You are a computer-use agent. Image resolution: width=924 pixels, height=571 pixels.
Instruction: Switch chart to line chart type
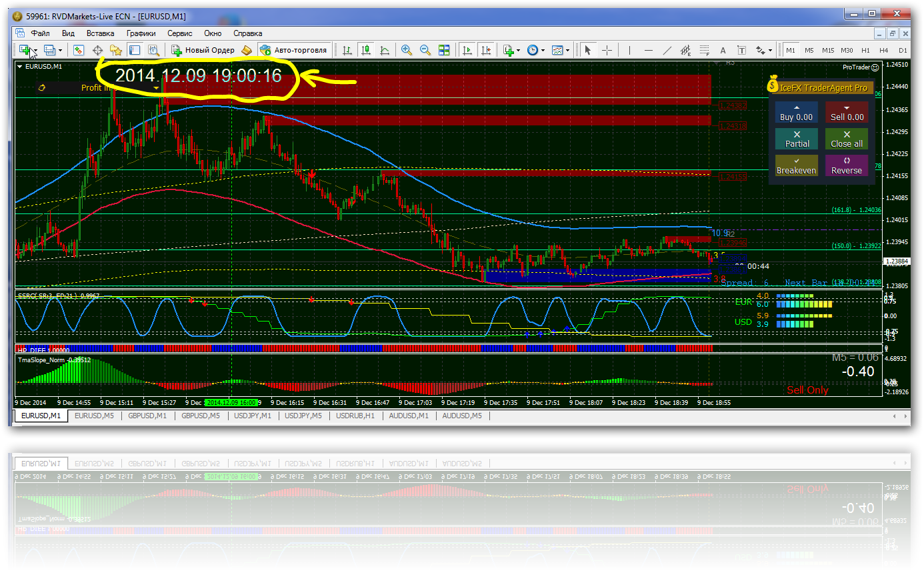pyautogui.click(x=385, y=50)
